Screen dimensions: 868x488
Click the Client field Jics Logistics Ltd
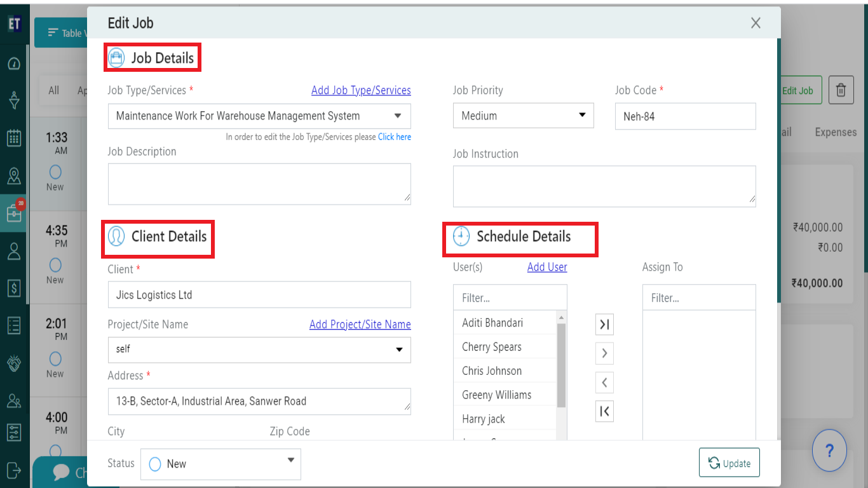click(x=259, y=295)
